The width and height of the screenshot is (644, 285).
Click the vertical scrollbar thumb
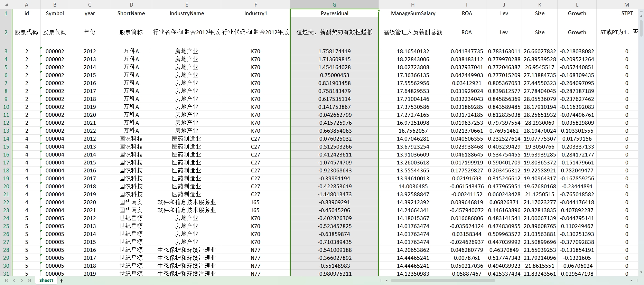641,28
